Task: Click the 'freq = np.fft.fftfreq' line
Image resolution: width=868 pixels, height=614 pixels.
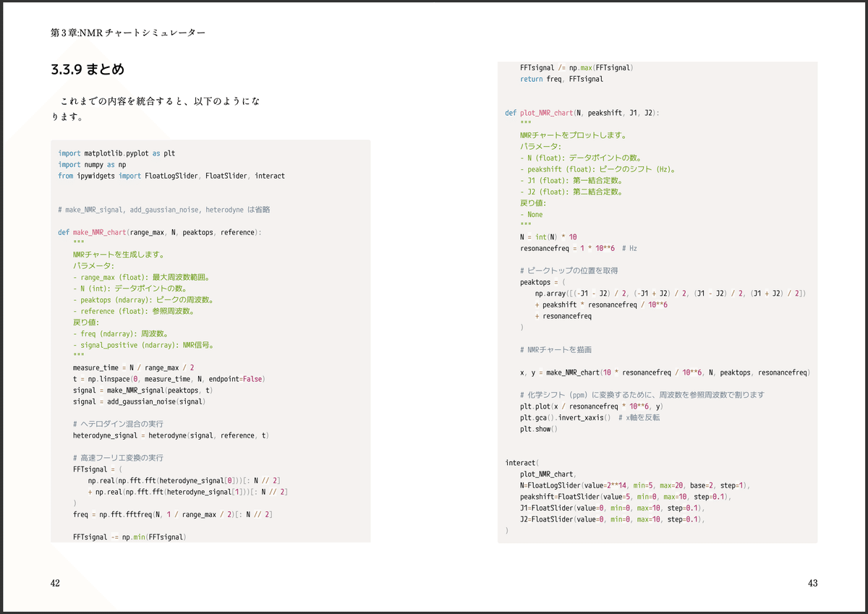Action: click(173, 514)
